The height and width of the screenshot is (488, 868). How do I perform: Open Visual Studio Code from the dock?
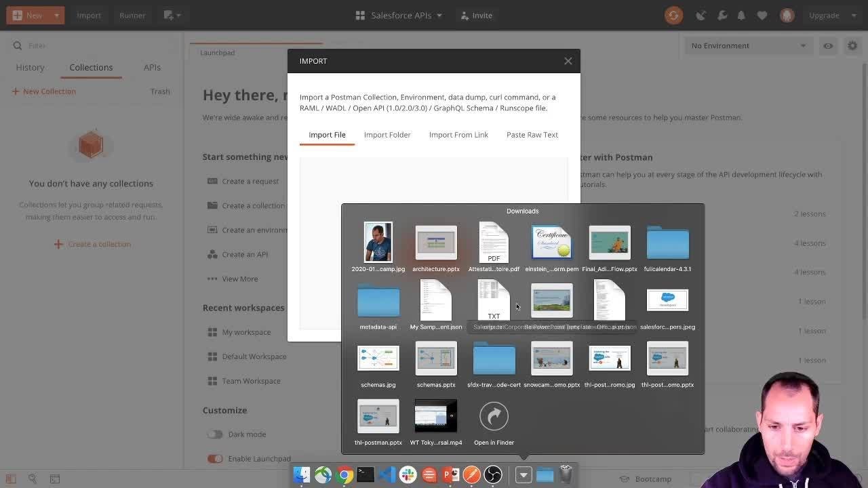(387, 474)
